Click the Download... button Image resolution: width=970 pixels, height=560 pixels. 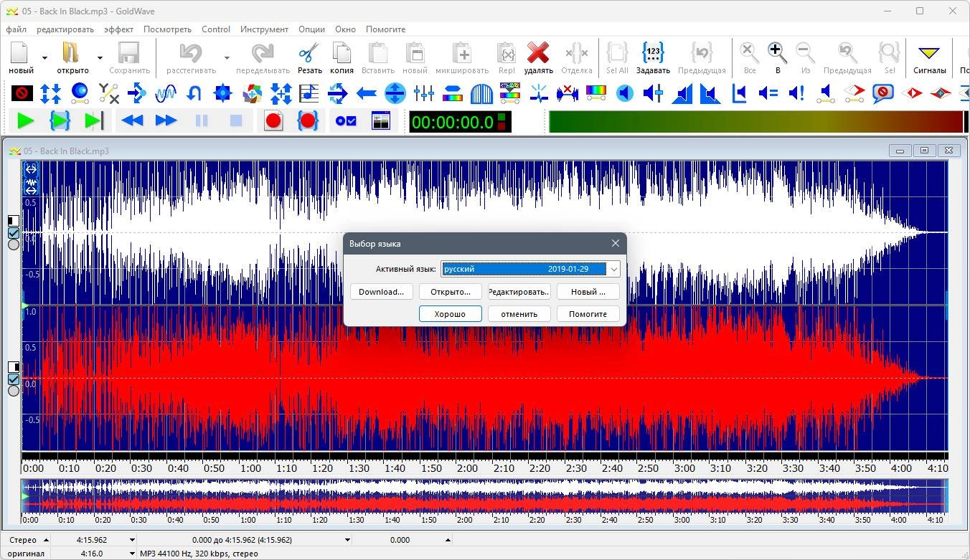[x=381, y=292]
